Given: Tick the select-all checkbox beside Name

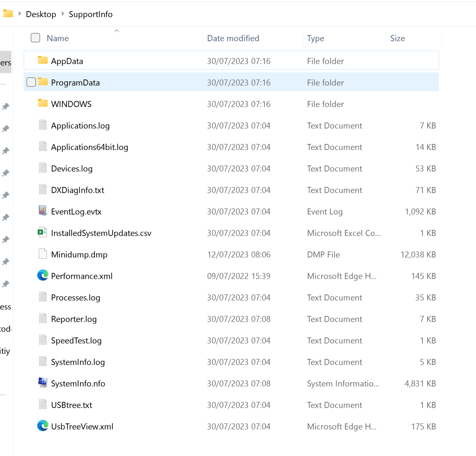Looking at the screenshot, I should 35,38.
